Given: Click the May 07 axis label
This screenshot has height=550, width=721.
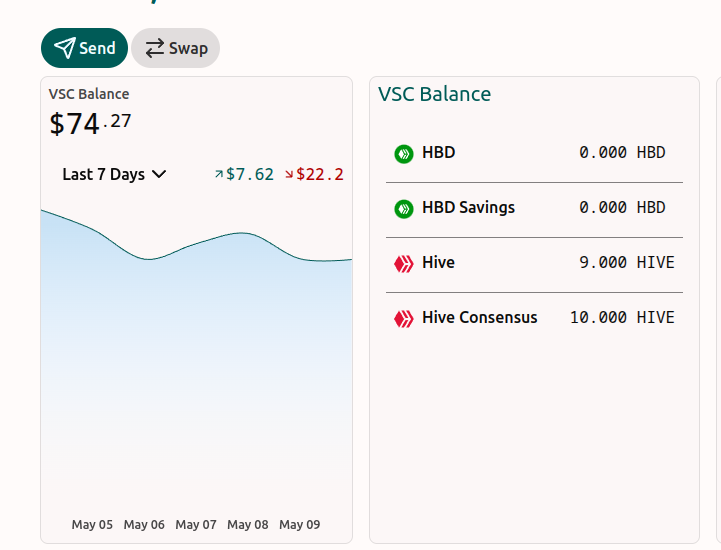Looking at the screenshot, I should (x=196, y=525).
